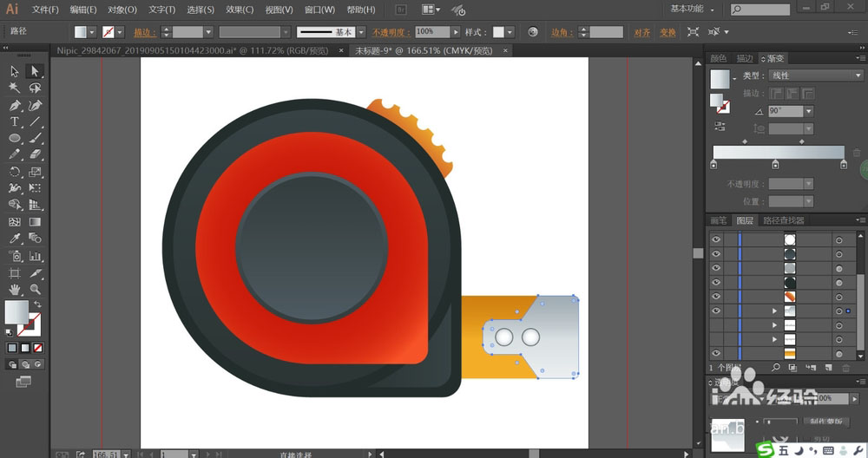Select the Ellipse tool

coord(15,138)
